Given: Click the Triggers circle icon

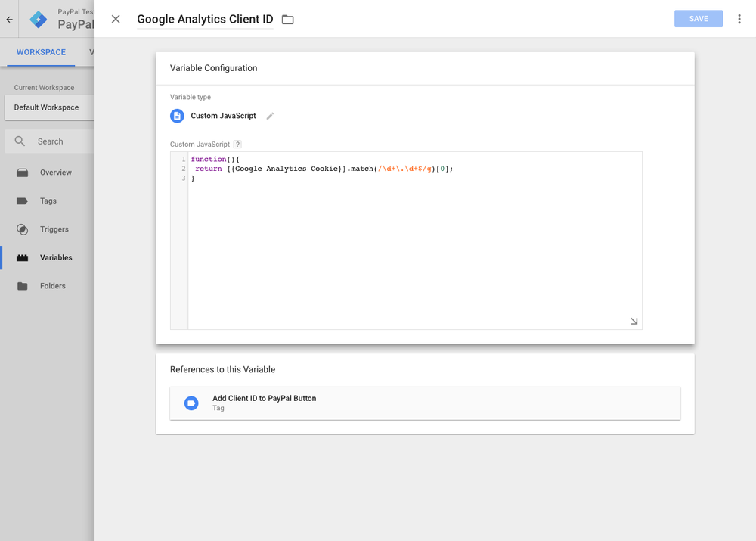Looking at the screenshot, I should pyautogui.click(x=22, y=229).
